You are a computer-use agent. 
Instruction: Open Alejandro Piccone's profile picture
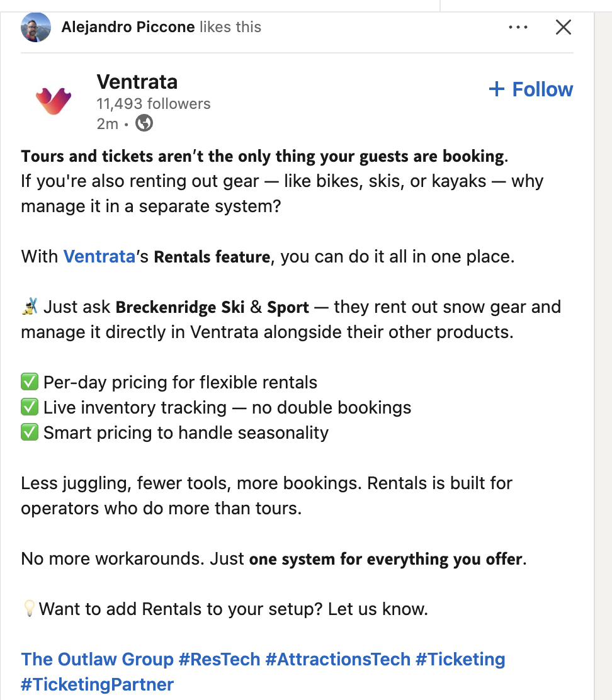[36, 27]
